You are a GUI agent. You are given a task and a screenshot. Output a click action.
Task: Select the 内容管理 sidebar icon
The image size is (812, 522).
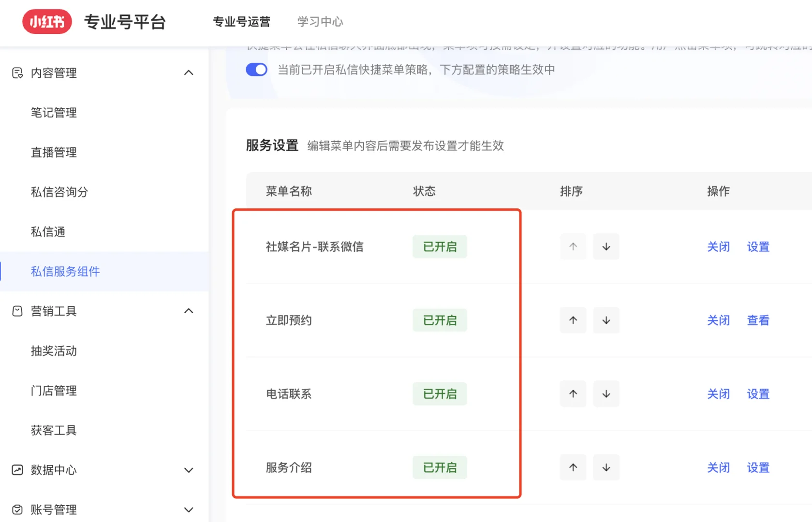(x=17, y=72)
